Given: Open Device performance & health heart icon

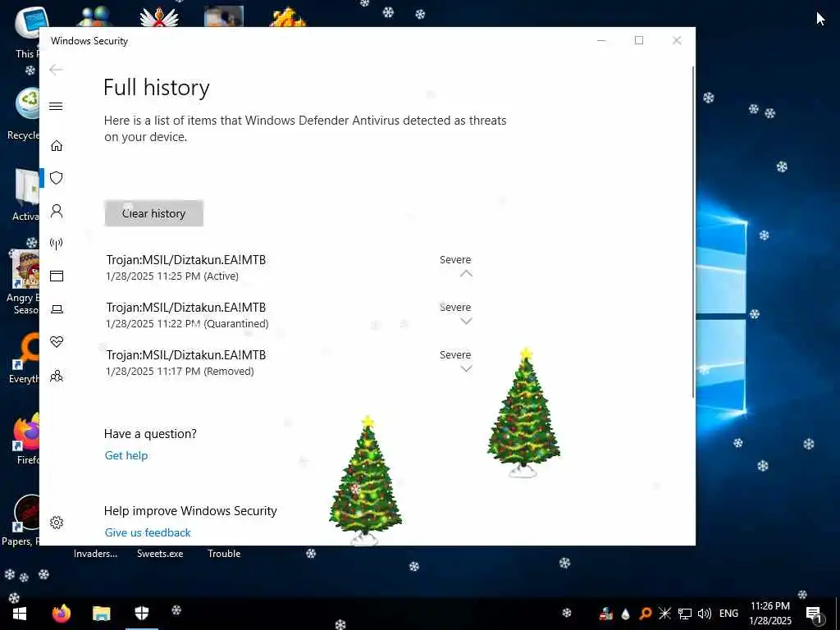Looking at the screenshot, I should click(57, 342).
